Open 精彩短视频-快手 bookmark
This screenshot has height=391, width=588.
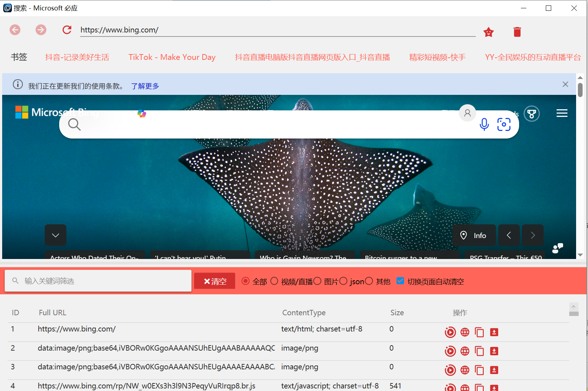(x=437, y=57)
